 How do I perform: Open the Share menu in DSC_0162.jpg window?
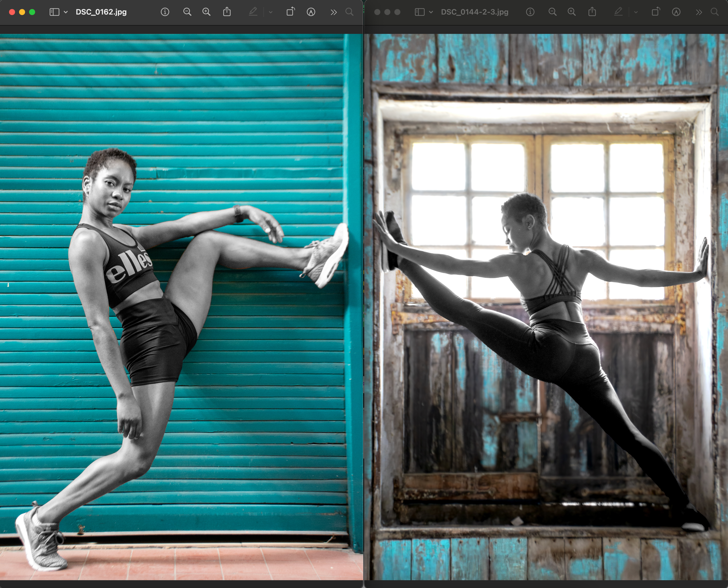point(227,12)
